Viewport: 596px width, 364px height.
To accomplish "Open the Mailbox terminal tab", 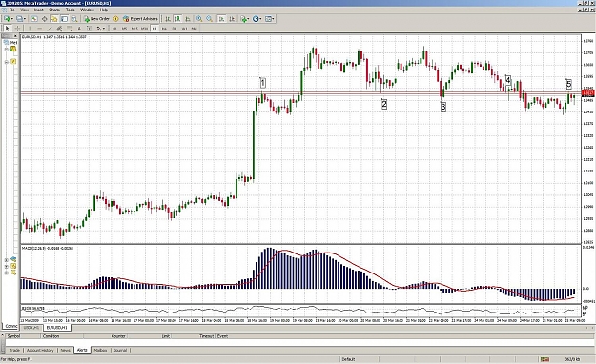I will click(x=100, y=350).
